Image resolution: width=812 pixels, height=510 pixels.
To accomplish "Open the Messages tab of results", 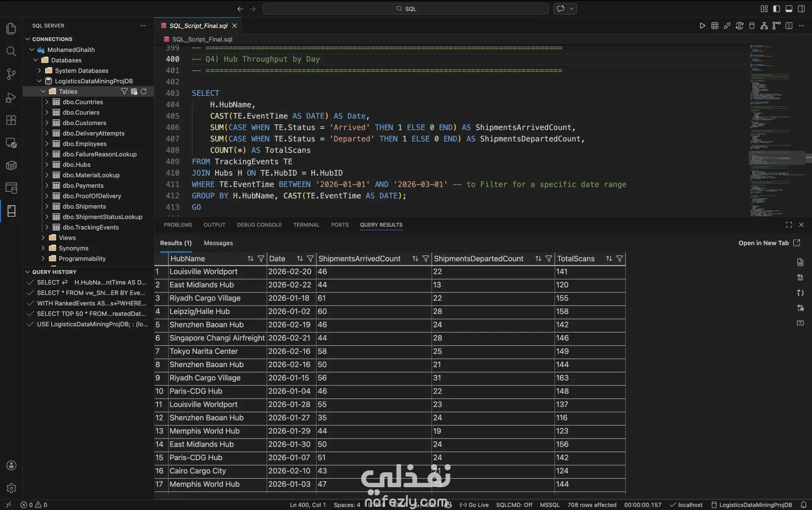I will 218,243.
